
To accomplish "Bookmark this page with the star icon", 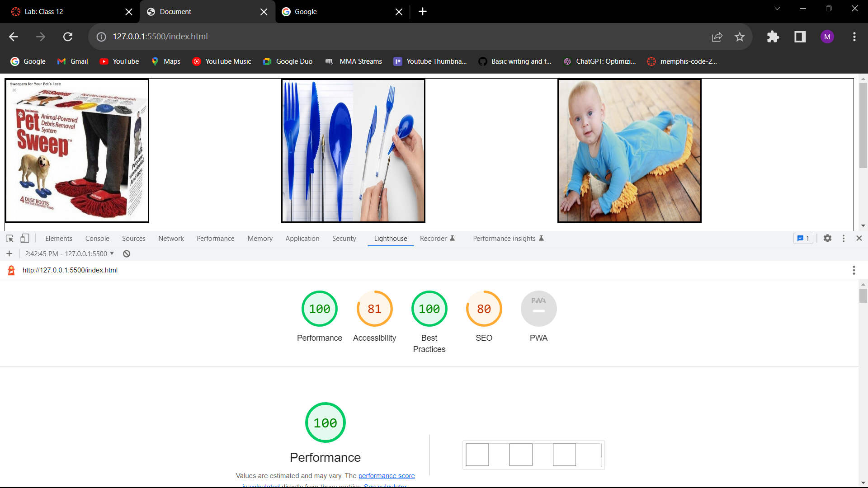I will (x=740, y=37).
